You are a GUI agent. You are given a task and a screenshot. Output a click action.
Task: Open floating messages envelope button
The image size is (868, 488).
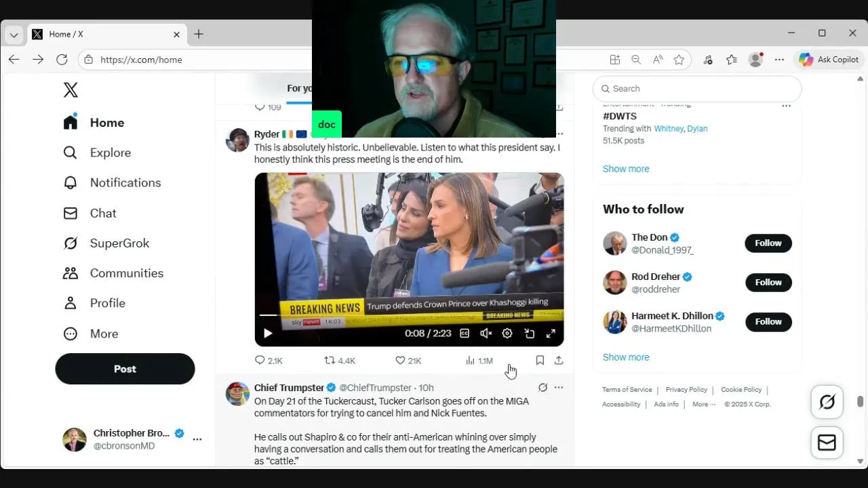[x=827, y=443]
